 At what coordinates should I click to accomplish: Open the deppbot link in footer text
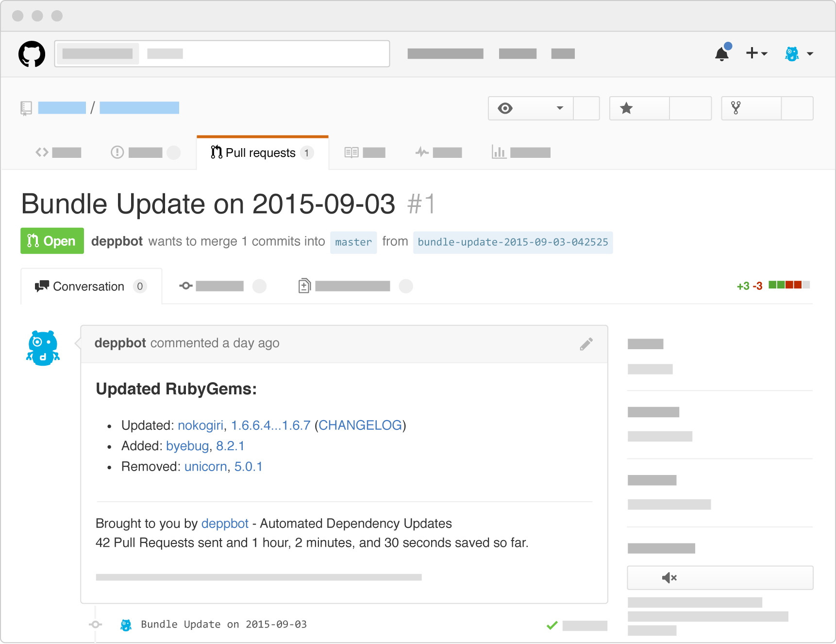tap(225, 524)
